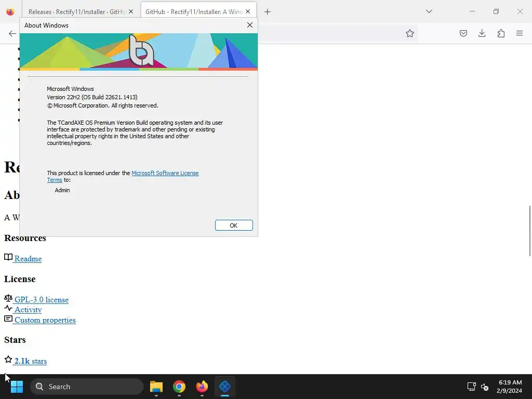Click the 'Admin' licensee name
The image size is (532, 399).
click(62, 190)
